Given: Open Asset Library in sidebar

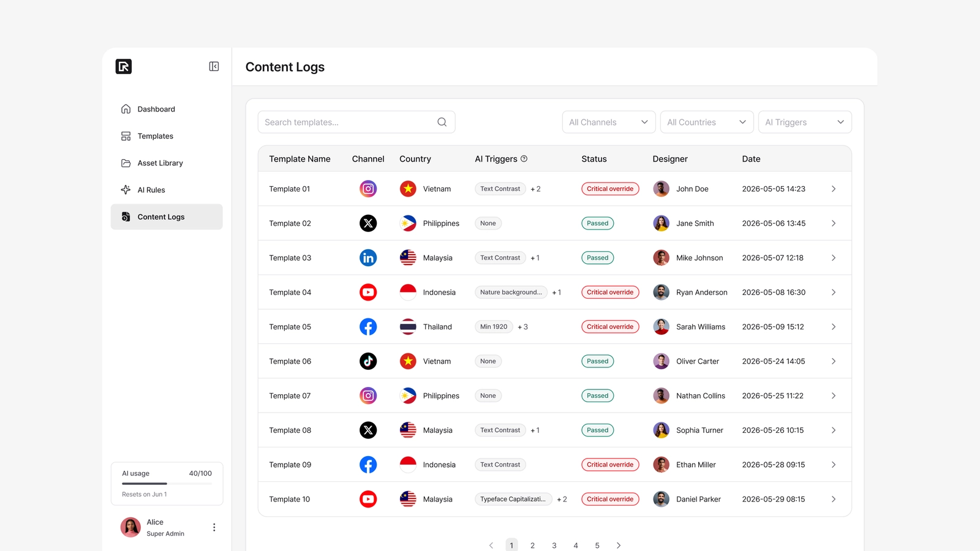Looking at the screenshot, I should (167, 163).
